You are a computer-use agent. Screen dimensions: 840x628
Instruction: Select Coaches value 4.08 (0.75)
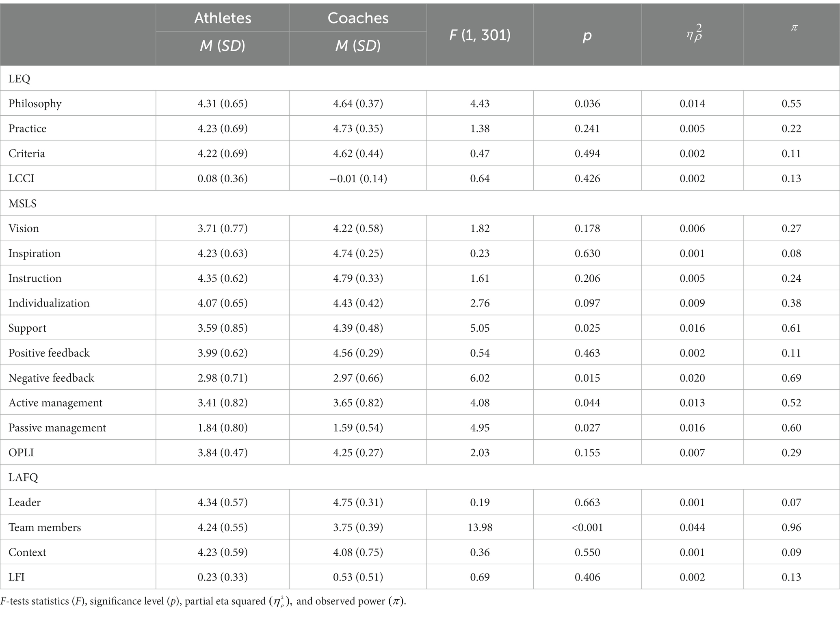[358, 552]
